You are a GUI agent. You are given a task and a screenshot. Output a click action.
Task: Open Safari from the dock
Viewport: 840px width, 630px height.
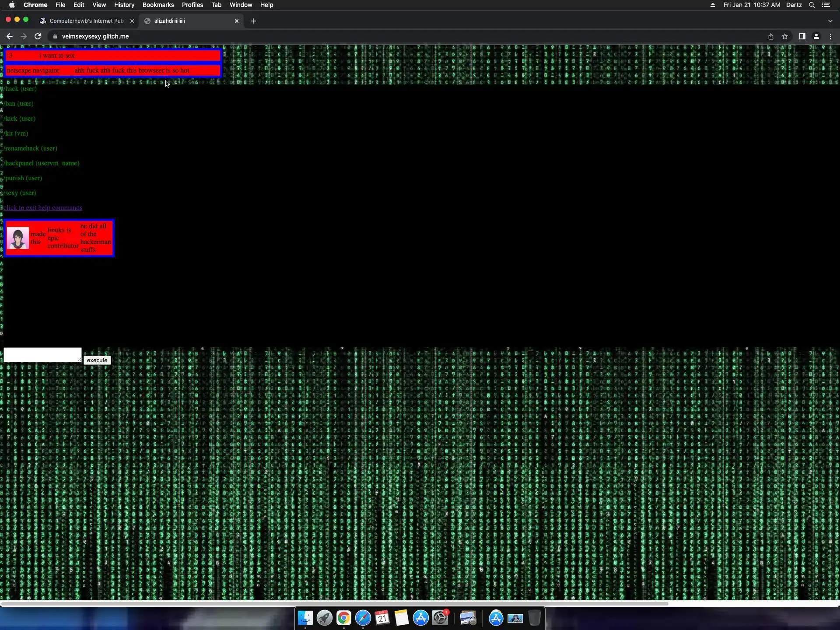pos(363,618)
